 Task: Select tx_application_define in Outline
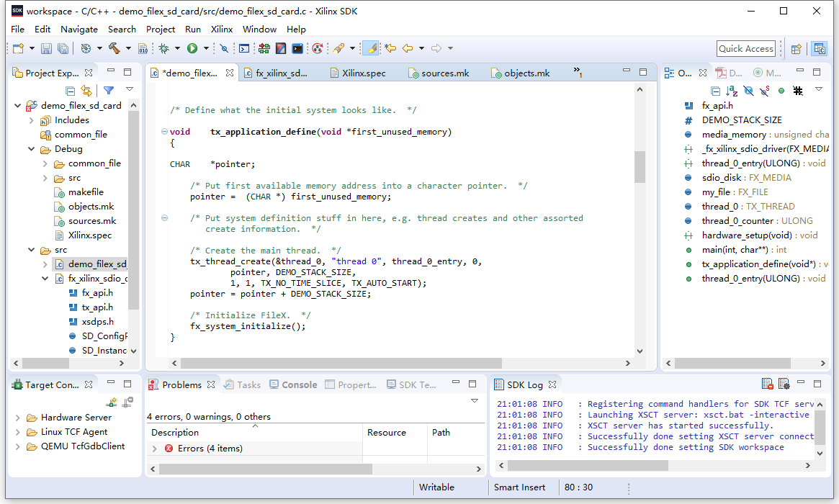pos(758,264)
